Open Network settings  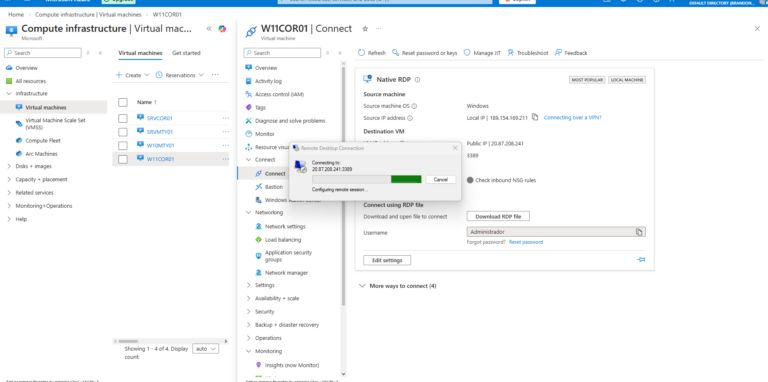point(285,227)
